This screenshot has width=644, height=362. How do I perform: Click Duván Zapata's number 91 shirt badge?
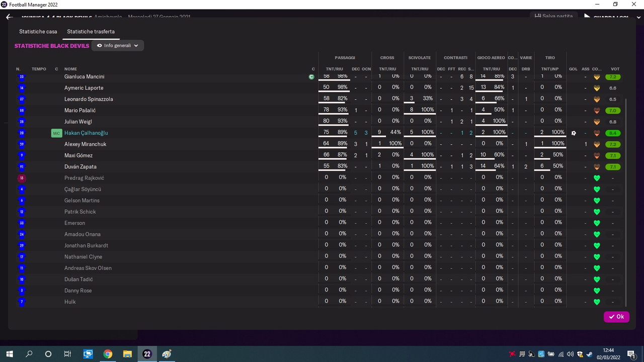(21, 167)
